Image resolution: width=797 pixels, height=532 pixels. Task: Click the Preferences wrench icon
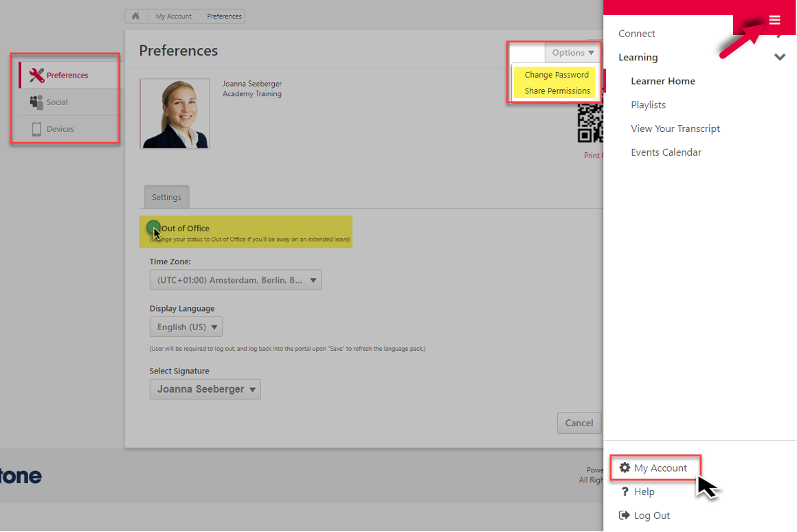(37, 75)
